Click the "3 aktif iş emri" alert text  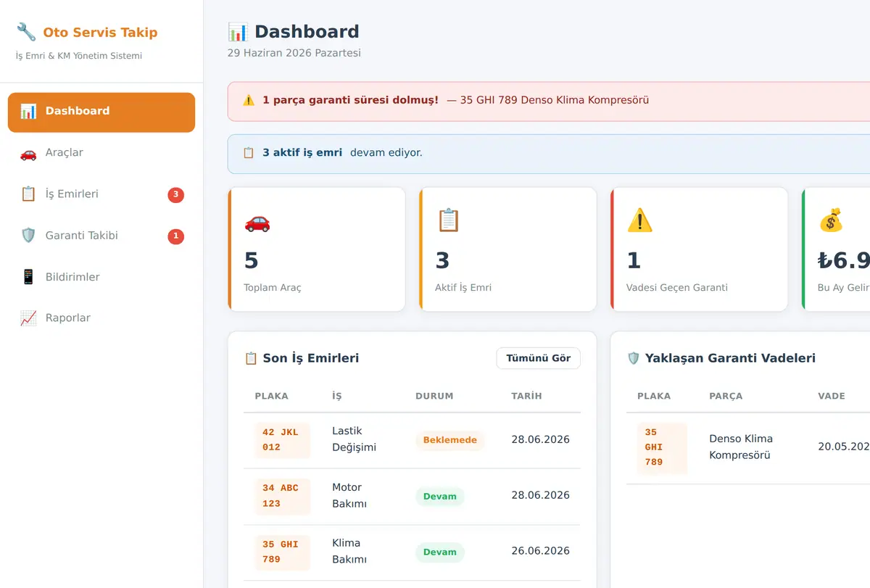click(302, 153)
